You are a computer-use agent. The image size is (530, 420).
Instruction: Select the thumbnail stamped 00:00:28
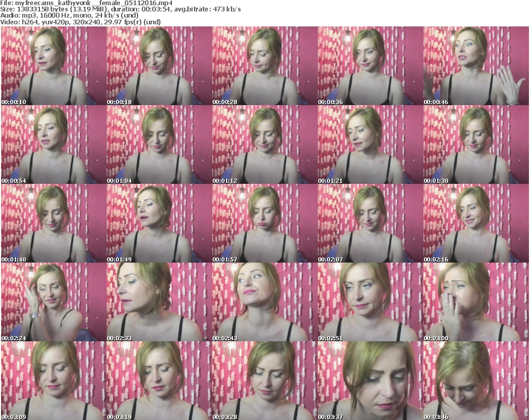click(x=265, y=66)
